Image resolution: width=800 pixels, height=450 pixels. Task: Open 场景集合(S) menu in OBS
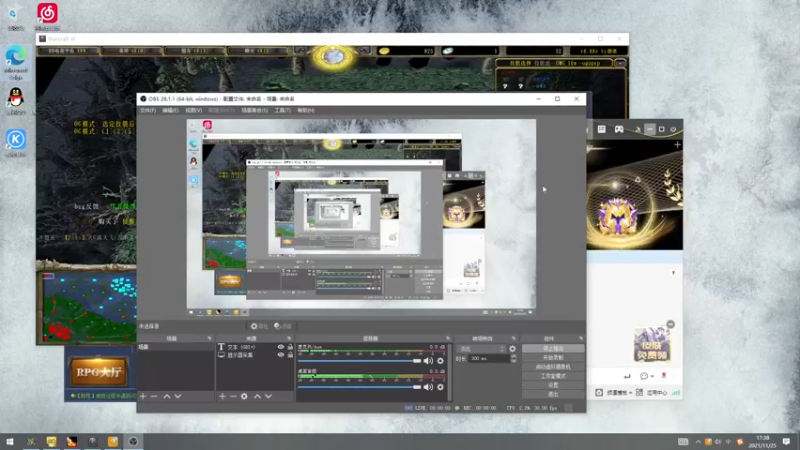coord(255,110)
